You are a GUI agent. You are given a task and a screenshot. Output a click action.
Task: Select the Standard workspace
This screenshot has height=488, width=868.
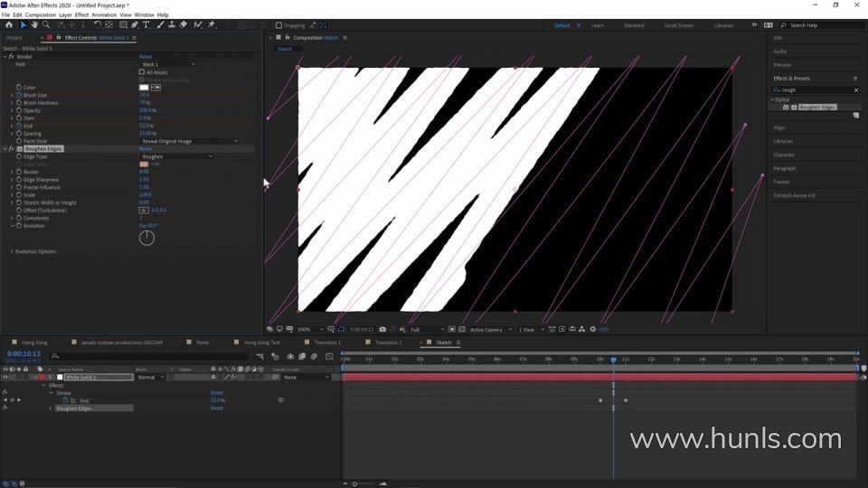pyautogui.click(x=634, y=25)
